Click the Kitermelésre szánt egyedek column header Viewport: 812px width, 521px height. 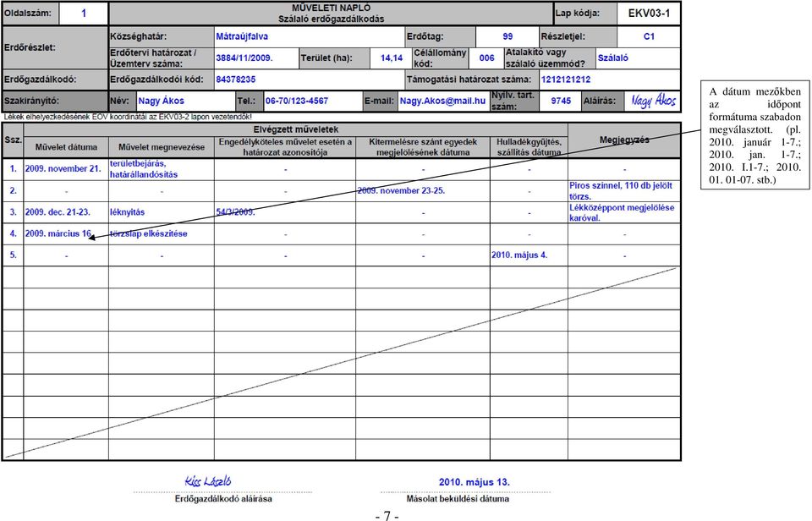coord(423,147)
